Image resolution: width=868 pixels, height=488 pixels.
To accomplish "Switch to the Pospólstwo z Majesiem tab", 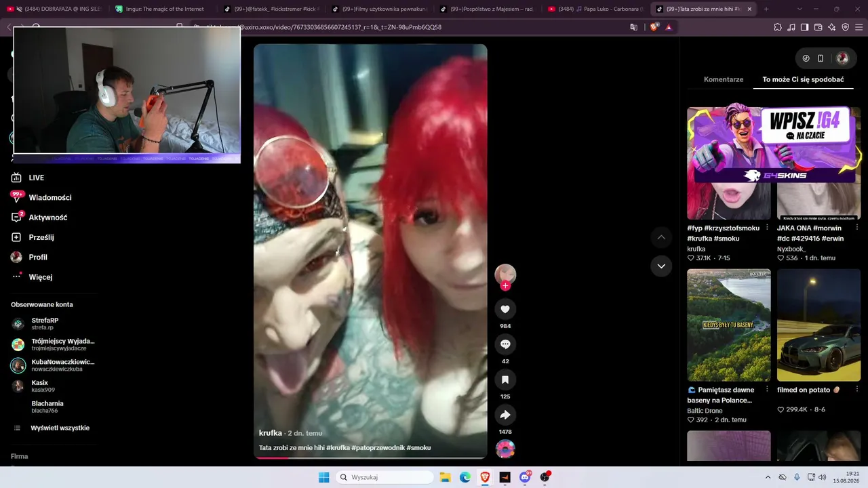I will click(x=488, y=9).
